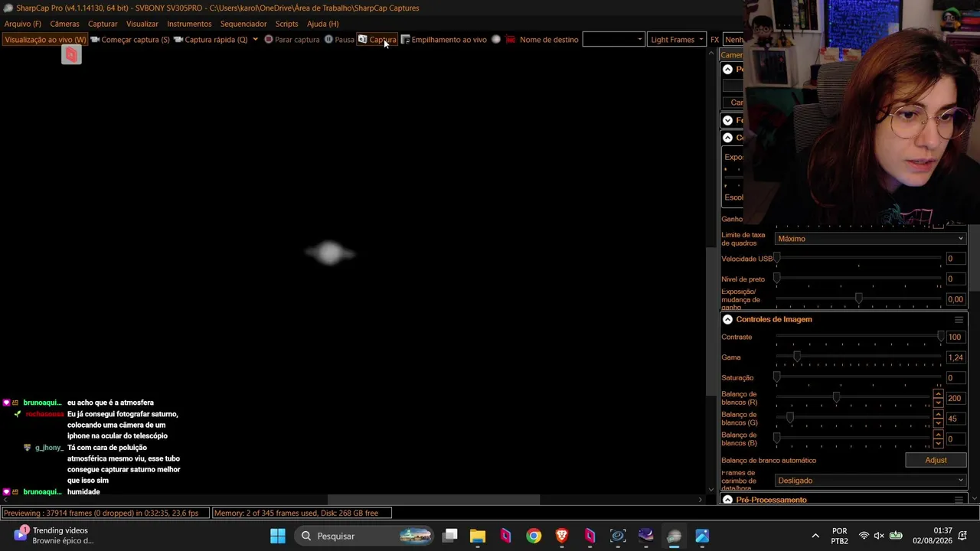
Task: Open the Trending videos widget
Action: click(x=54, y=535)
